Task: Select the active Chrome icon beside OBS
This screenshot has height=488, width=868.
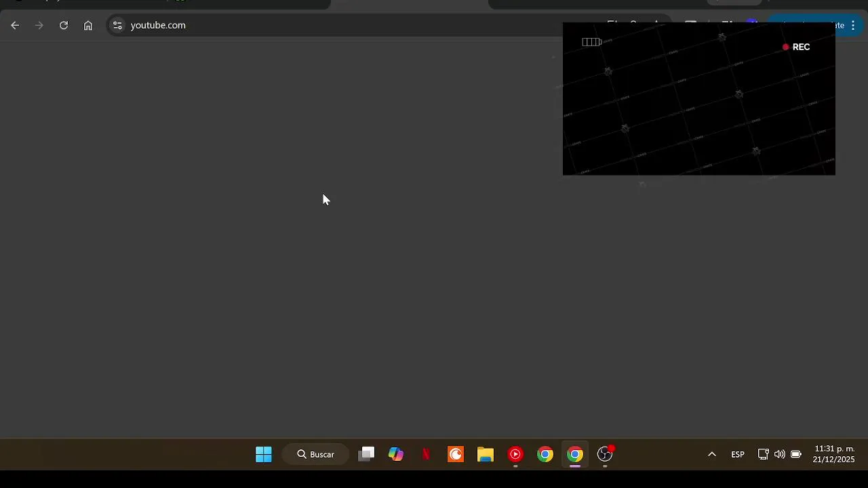Action: [x=575, y=454]
